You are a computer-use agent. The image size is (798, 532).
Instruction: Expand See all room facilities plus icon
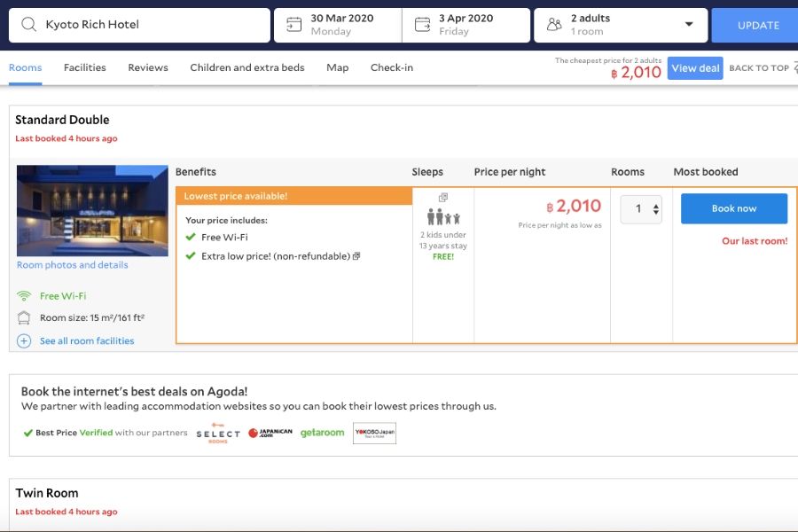pos(24,341)
